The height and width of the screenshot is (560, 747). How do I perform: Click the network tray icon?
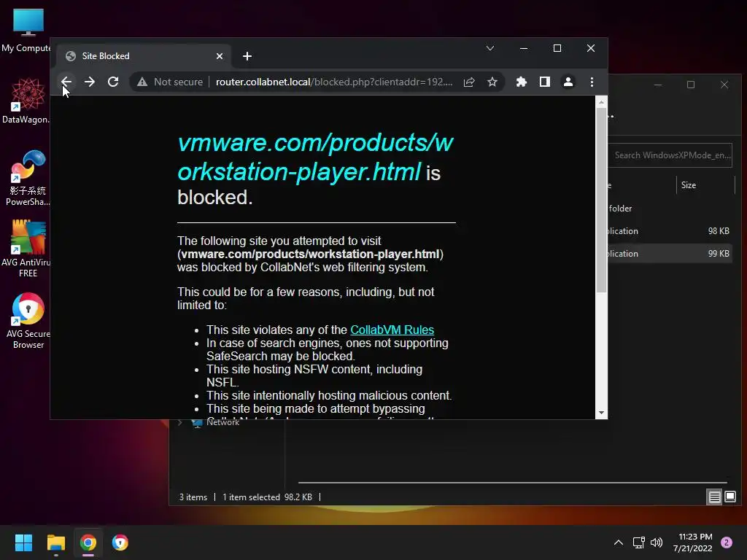tap(638, 542)
